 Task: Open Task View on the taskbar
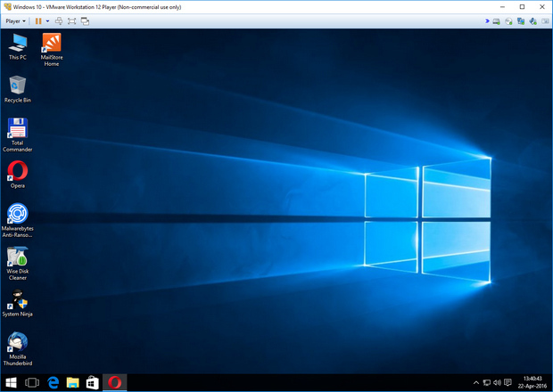[x=32, y=382]
